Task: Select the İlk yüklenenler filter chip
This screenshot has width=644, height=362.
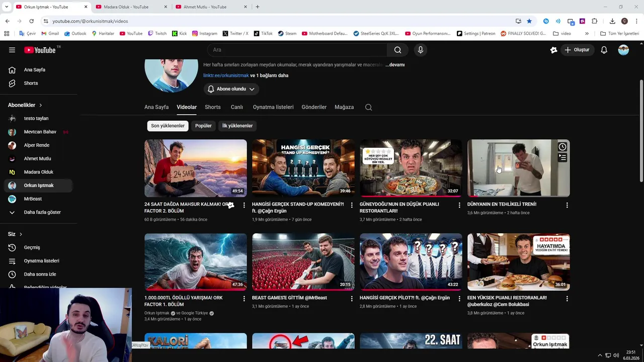Action: (237, 126)
